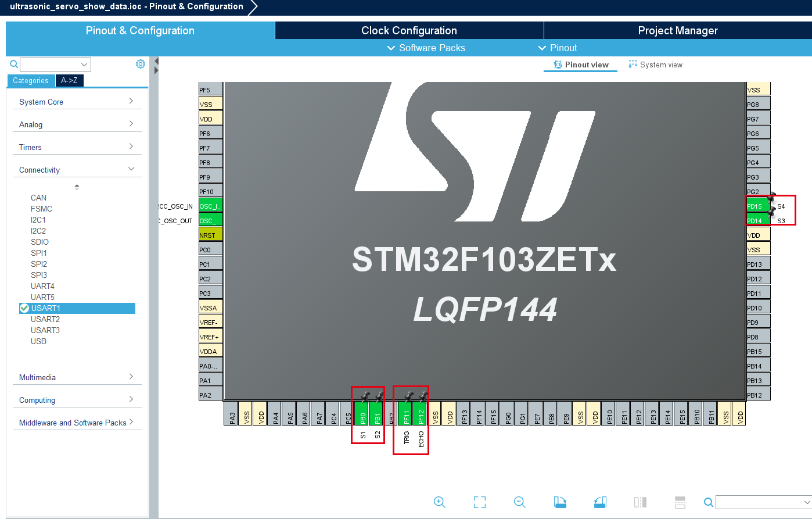Switch to System view
Screen dimensions: 812x522
pos(656,65)
